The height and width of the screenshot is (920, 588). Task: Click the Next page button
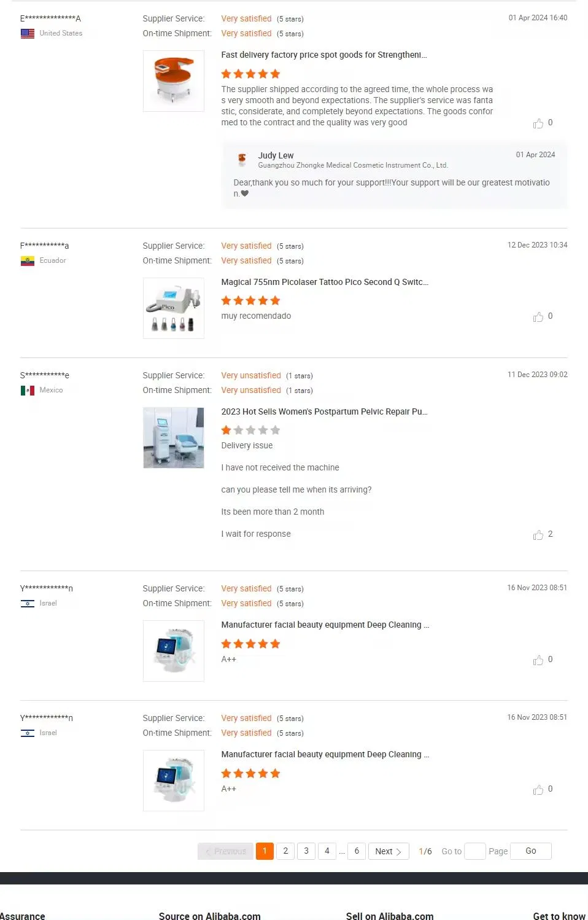[389, 851]
